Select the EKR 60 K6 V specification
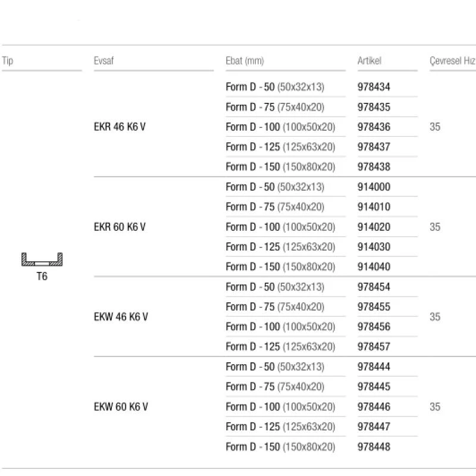Image resolution: width=476 pixels, height=476 pixels. (x=120, y=227)
